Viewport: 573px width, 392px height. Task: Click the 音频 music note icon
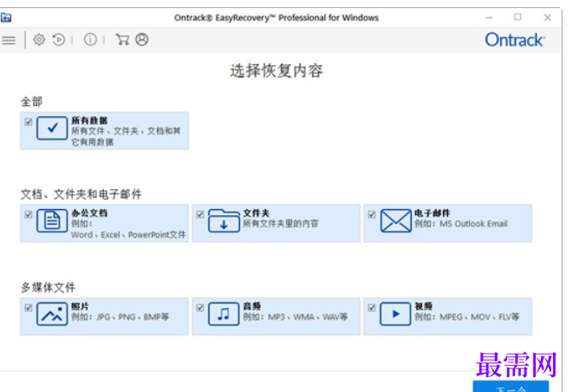pyautogui.click(x=224, y=314)
